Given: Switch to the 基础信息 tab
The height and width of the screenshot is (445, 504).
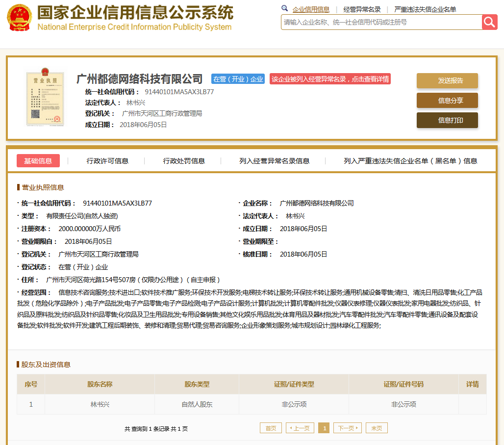Looking at the screenshot, I should click(x=38, y=161).
